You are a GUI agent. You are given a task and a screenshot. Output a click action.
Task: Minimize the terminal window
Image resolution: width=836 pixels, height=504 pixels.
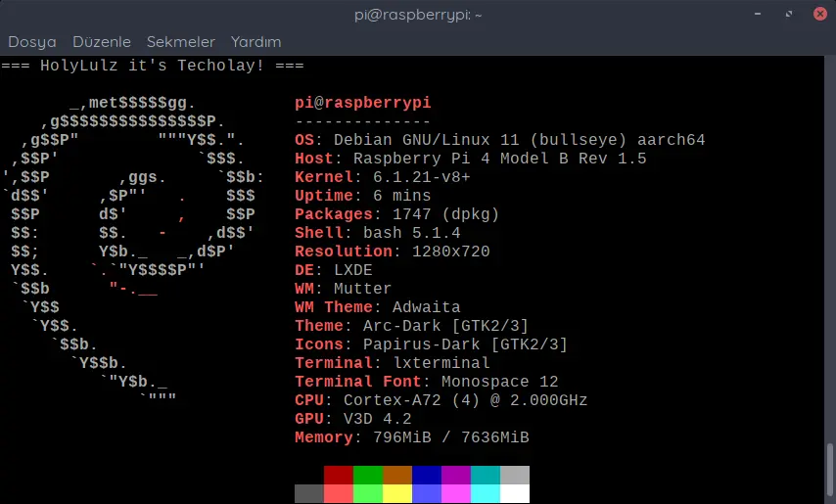758,14
